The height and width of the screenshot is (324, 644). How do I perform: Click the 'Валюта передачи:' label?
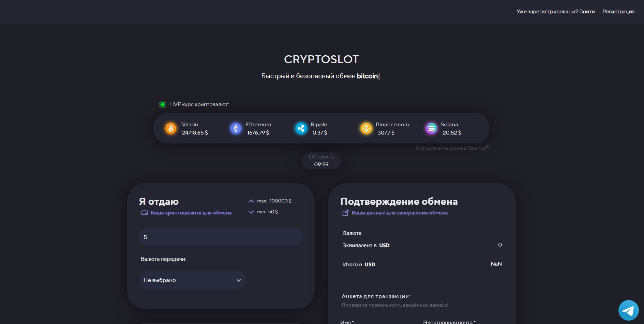click(163, 259)
